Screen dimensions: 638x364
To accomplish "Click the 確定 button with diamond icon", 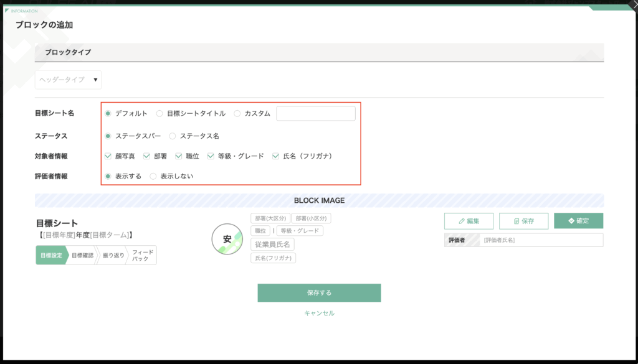I will pos(578,221).
